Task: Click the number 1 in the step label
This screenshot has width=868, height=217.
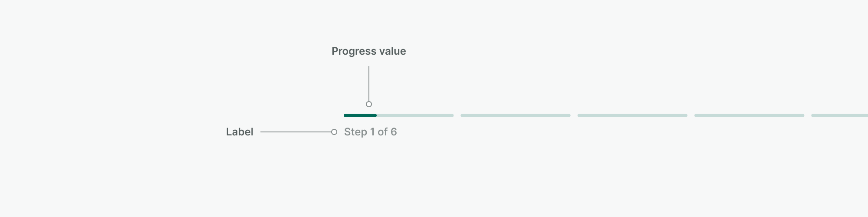Action: (372, 132)
